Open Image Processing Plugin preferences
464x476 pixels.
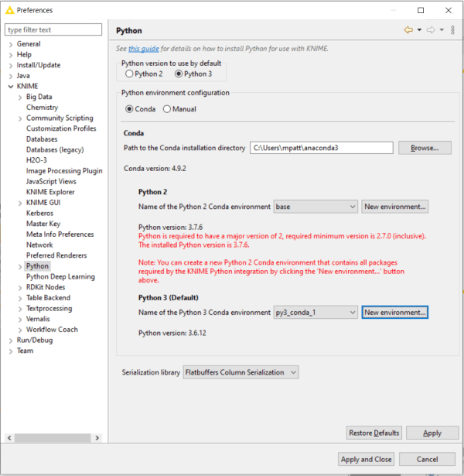click(64, 171)
